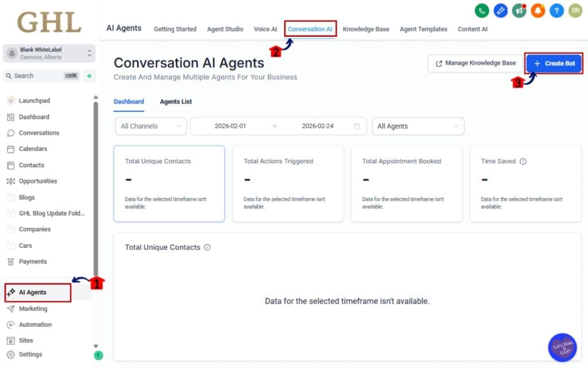Screen dimensions: 588x368
Task: Click the Total Unique Contacts info icon
Action: click(x=207, y=247)
